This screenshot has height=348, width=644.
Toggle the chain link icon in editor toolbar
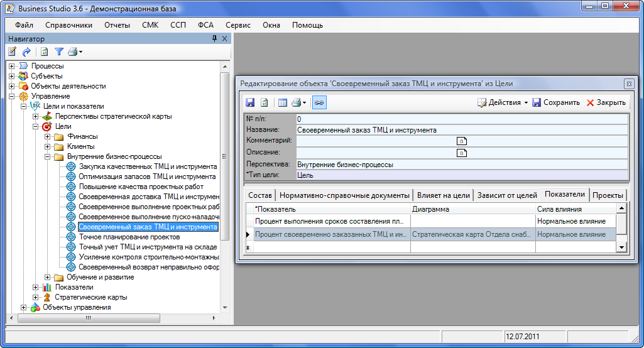coord(319,103)
